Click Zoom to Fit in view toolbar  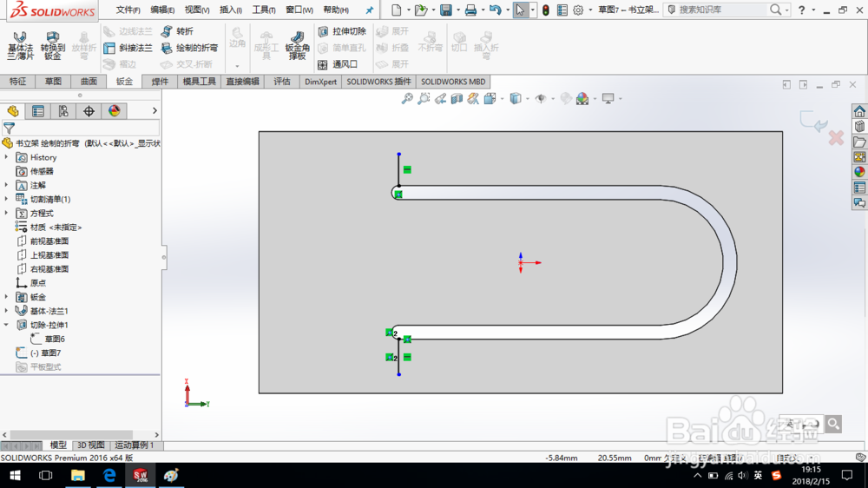(407, 99)
